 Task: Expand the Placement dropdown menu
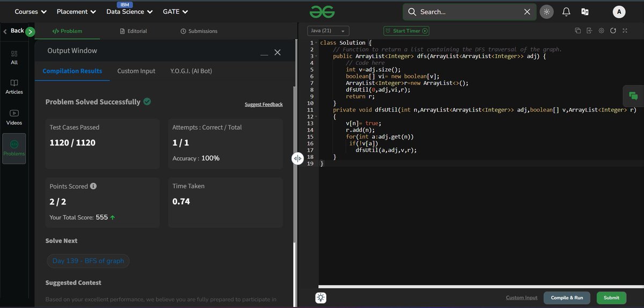76,11
